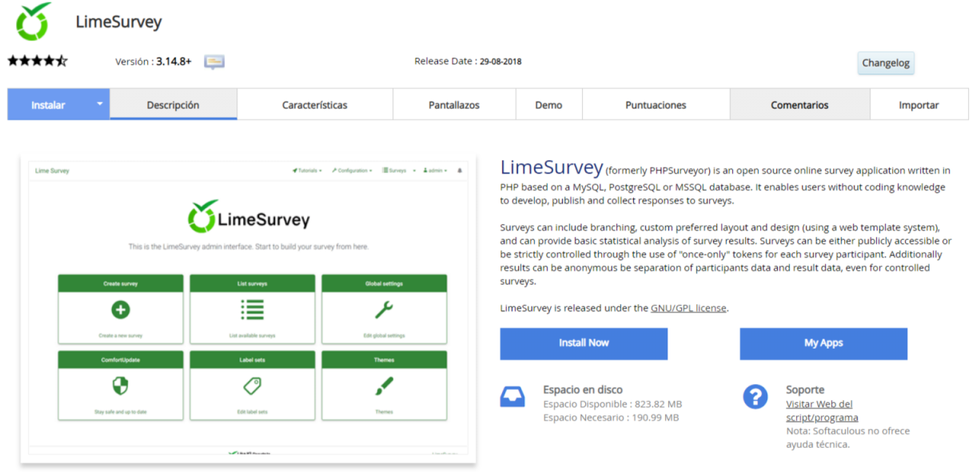980x472 pixels.
Task: Click the Soporte heading
Action: point(805,390)
